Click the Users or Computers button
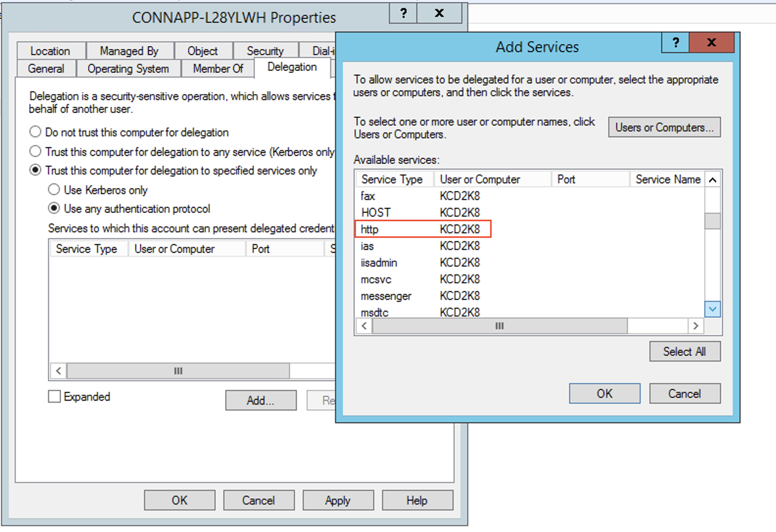This screenshot has height=532, width=776. click(664, 127)
